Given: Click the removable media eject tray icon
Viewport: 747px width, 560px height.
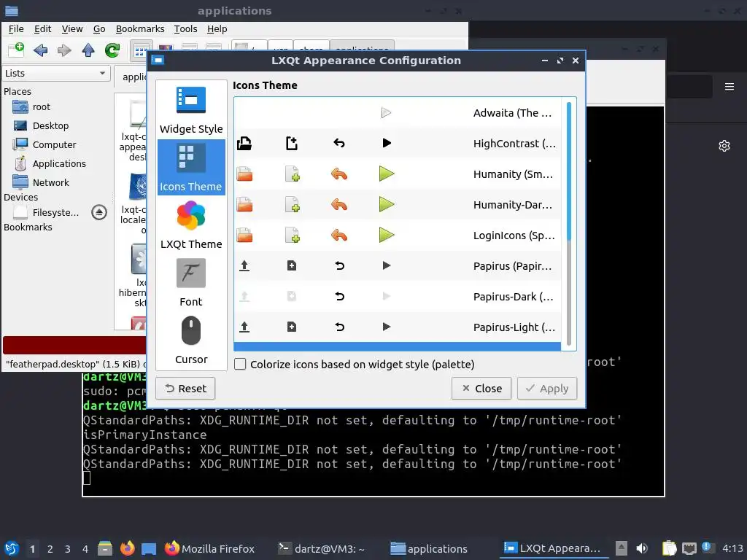Looking at the screenshot, I should tap(622, 548).
